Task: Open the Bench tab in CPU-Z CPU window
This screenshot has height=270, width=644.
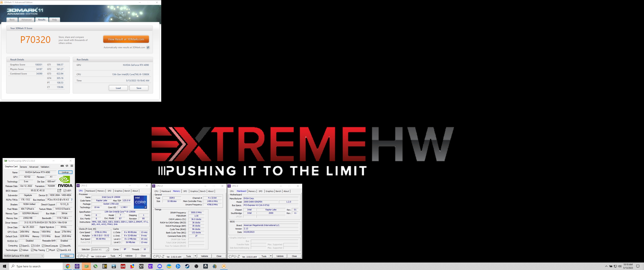Action: pos(127,191)
